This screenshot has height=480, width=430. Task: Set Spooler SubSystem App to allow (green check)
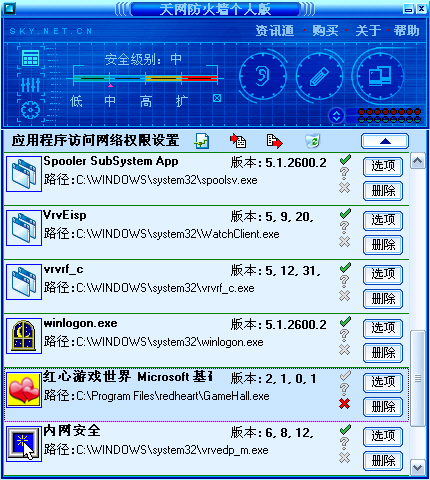(x=345, y=160)
